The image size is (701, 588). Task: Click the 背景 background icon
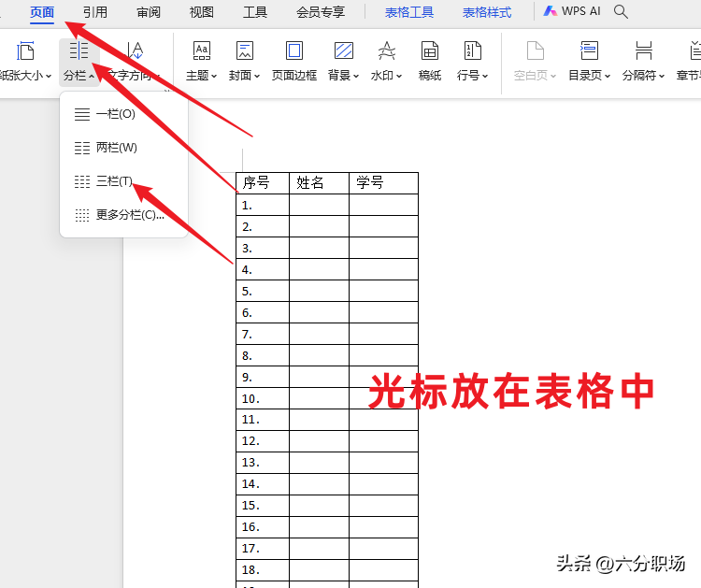[x=344, y=51]
